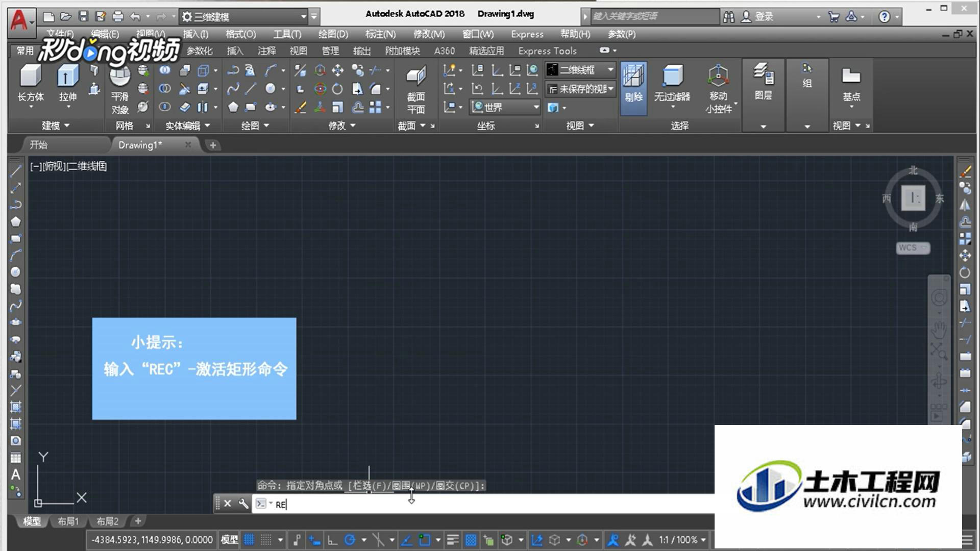Open a new drawing tab with plus button
This screenshot has width=980, height=551.
[x=213, y=145]
